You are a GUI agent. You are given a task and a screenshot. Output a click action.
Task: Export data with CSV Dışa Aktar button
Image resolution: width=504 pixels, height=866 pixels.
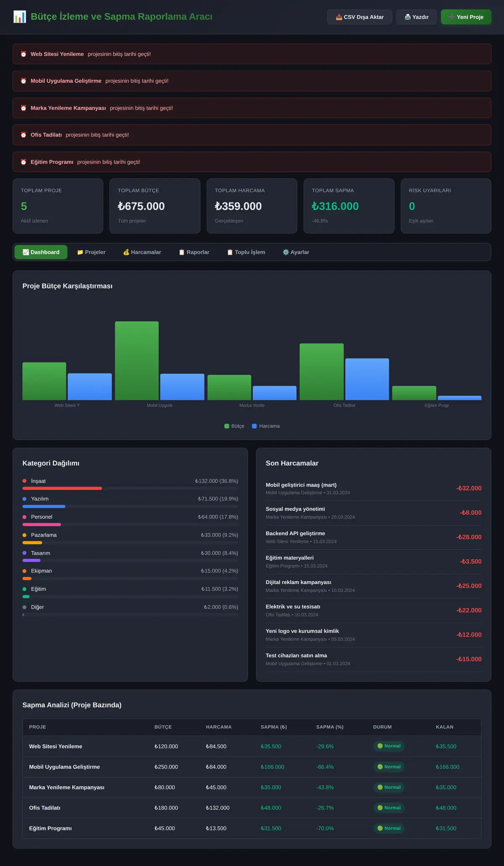coord(360,17)
